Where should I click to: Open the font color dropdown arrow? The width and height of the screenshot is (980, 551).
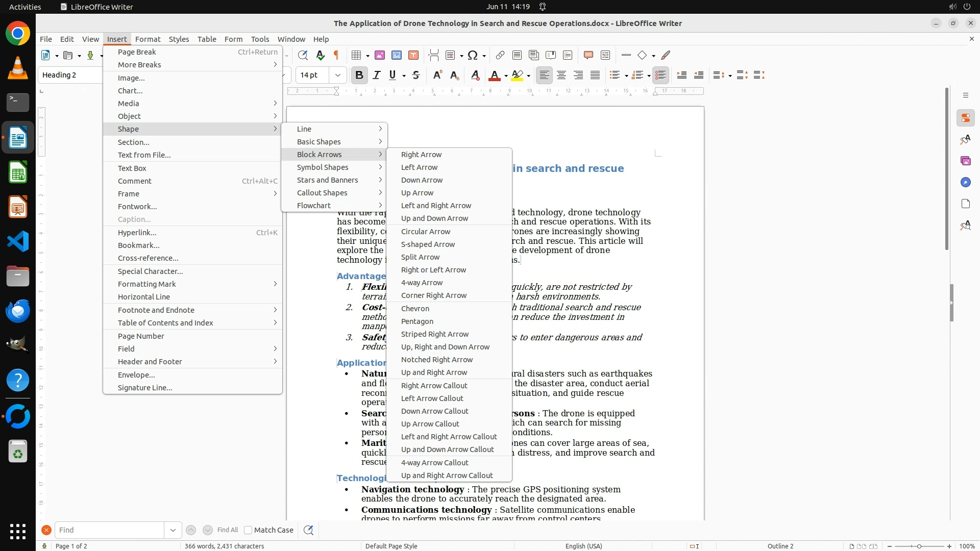pyautogui.click(x=506, y=76)
